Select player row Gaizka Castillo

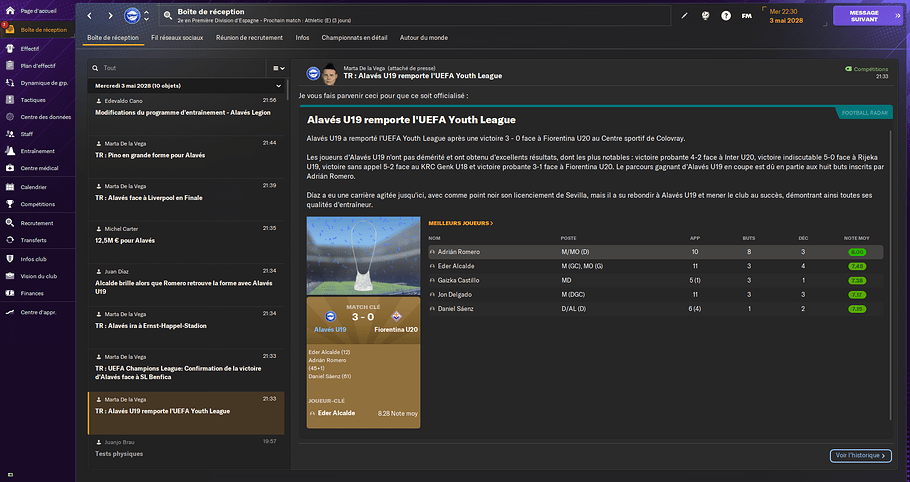coord(656,281)
